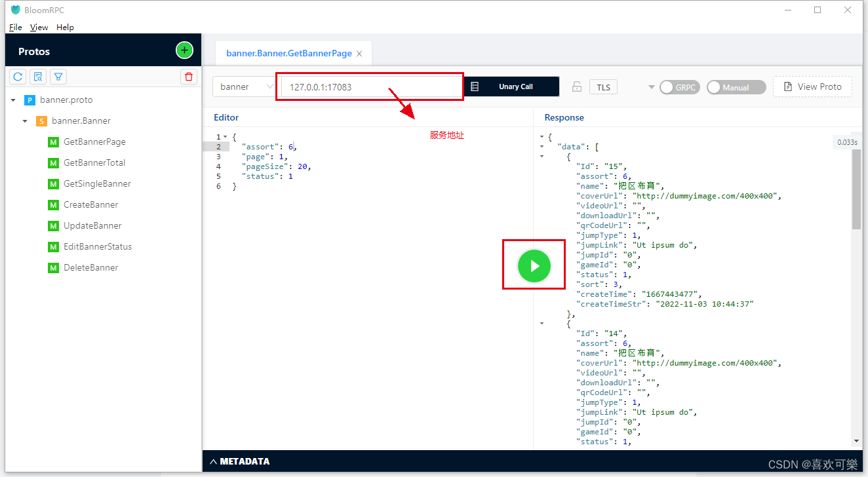868x477 pixels.
Task: Fold the response root object arrow
Action: point(542,137)
